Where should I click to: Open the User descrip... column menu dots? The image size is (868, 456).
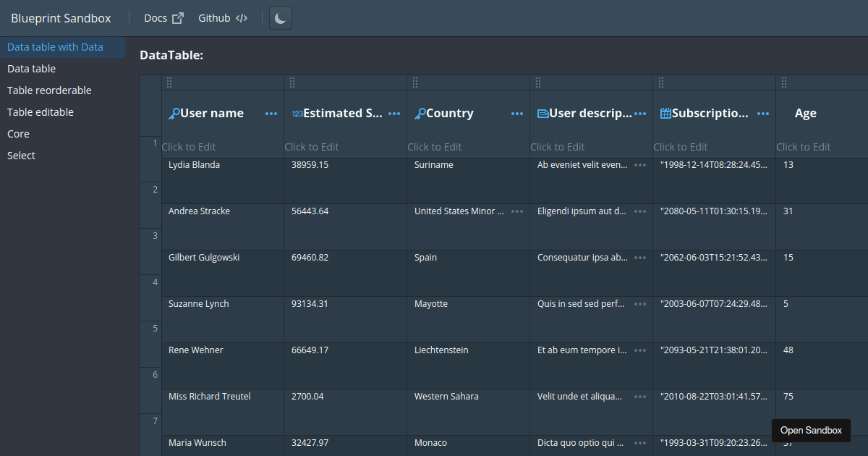(640, 114)
